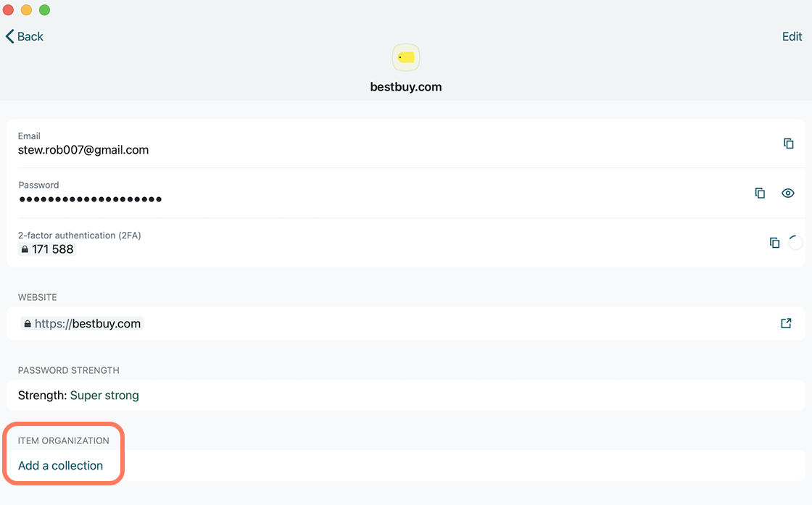Select the 171 588 code

pyautogui.click(x=53, y=249)
